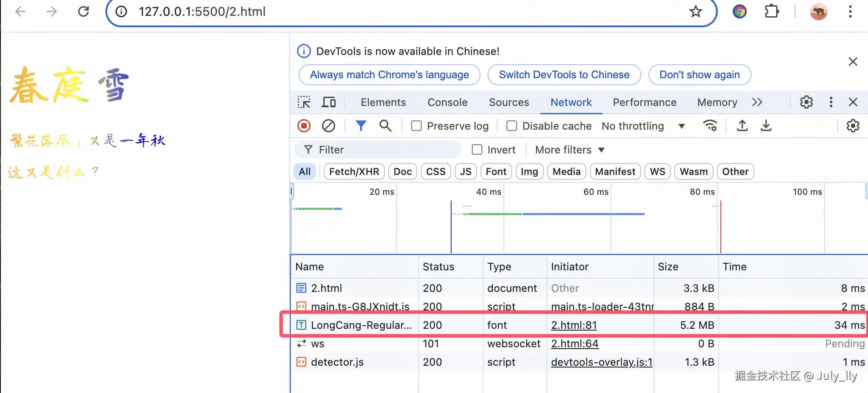Viewport: 868px width, 393px height.
Task: Open network search magnifier
Action: pyautogui.click(x=385, y=126)
